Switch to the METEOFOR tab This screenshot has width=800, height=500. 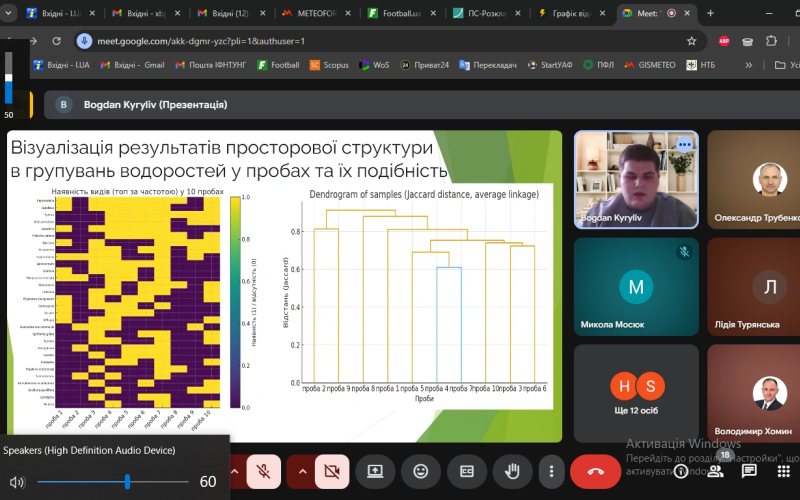click(x=316, y=13)
